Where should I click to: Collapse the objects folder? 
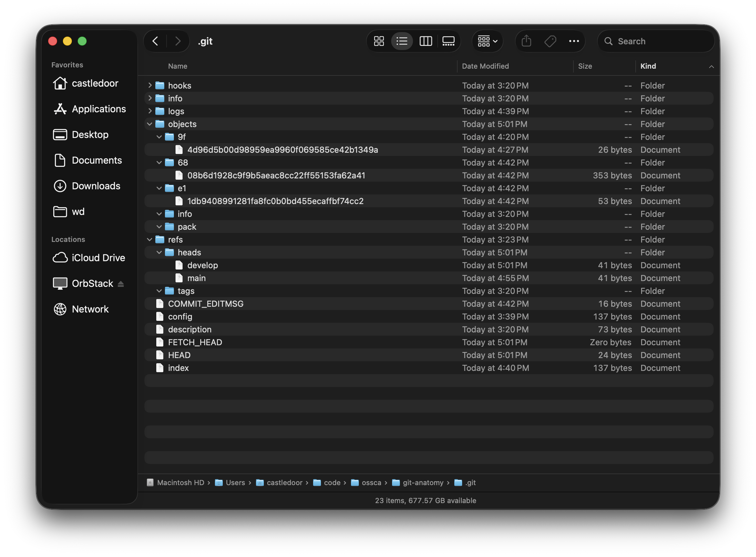point(150,124)
